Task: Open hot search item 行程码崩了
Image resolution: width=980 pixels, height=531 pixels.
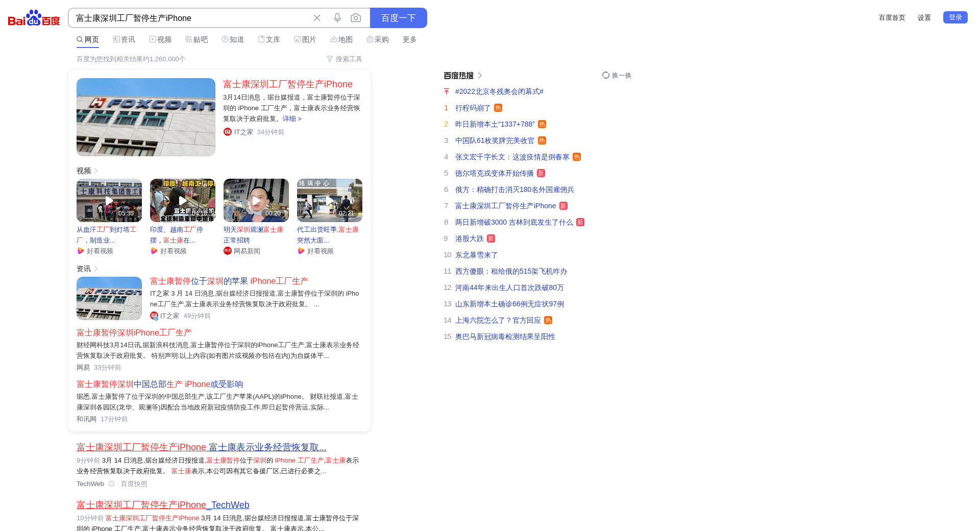Action: click(473, 108)
